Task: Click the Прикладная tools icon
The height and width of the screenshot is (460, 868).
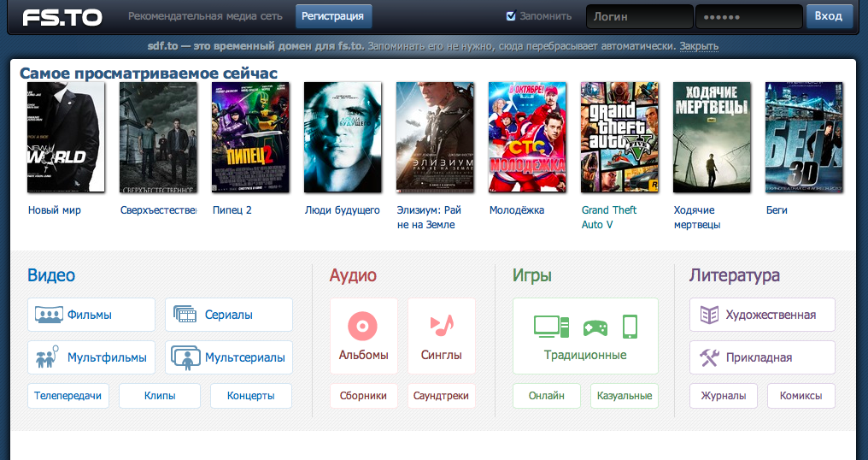Action: point(709,357)
